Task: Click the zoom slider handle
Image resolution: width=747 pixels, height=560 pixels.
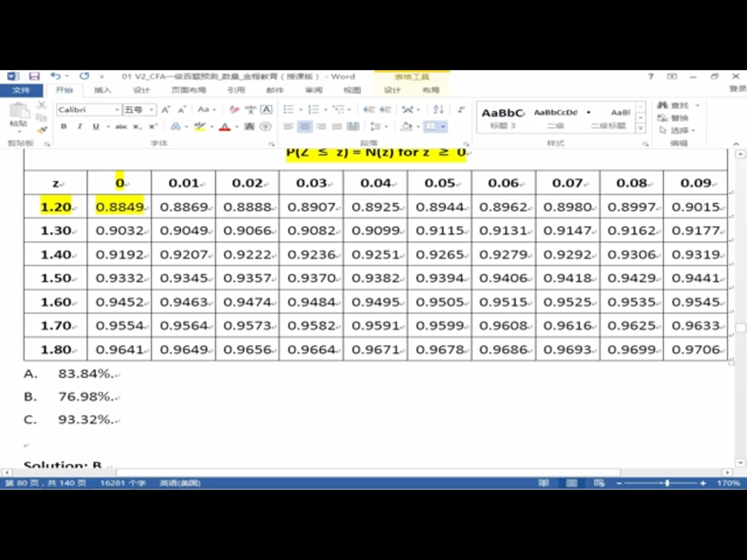Action: (667, 483)
